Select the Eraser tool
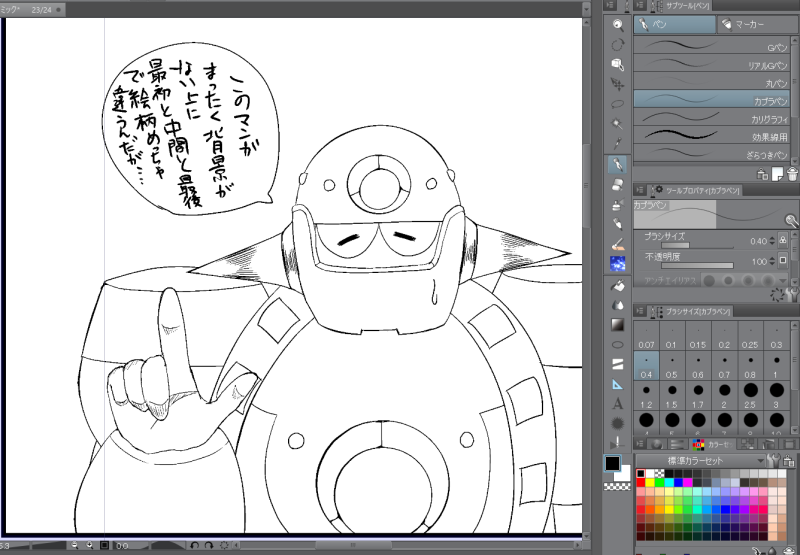The width and height of the screenshot is (800, 555). point(618,184)
